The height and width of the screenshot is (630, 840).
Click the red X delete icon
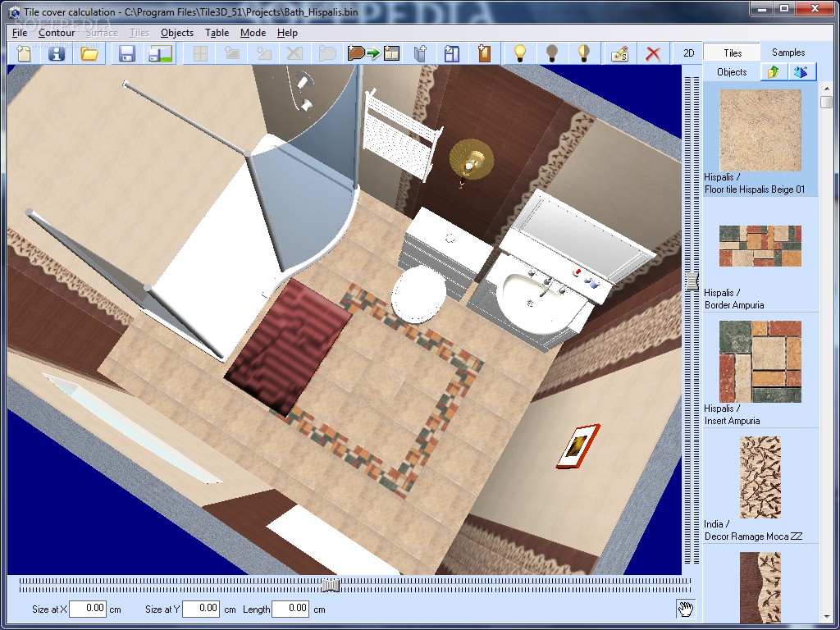coord(652,53)
